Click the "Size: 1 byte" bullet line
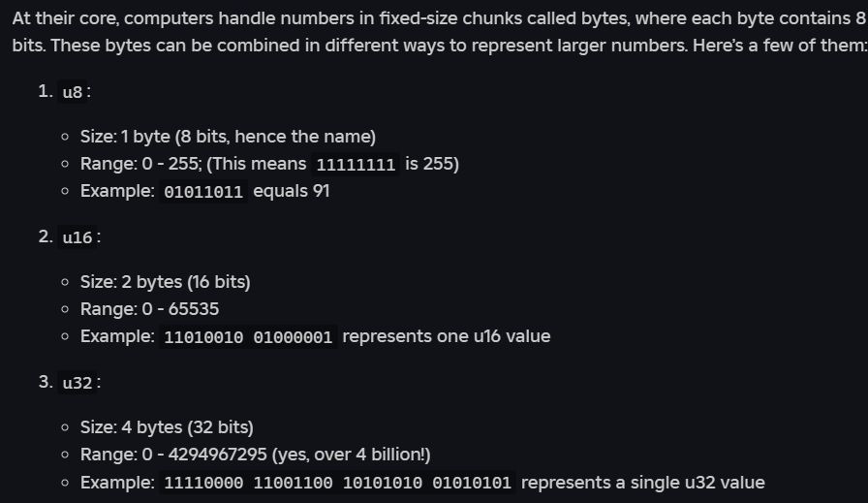868x503 pixels. [228, 137]
